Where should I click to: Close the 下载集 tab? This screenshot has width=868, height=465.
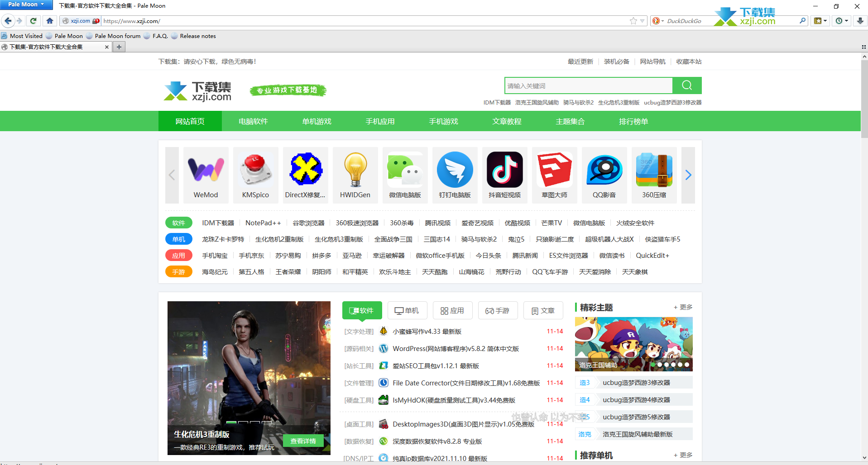[x=107, y=47]
